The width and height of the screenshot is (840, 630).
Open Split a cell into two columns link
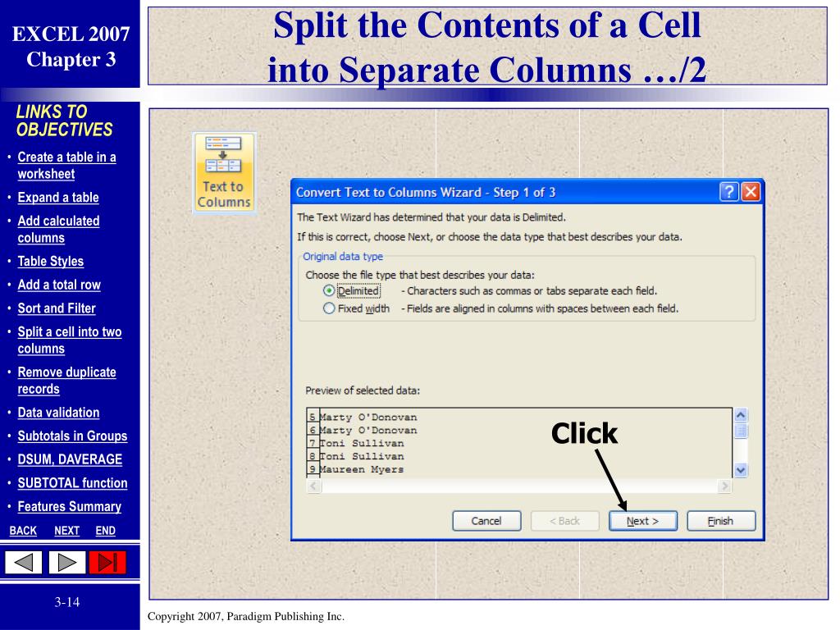70,340
